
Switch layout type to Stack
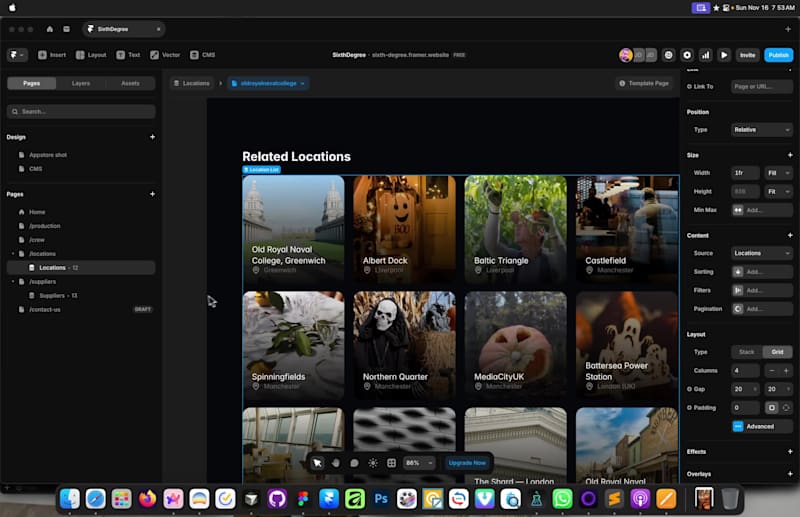(746, 352)
